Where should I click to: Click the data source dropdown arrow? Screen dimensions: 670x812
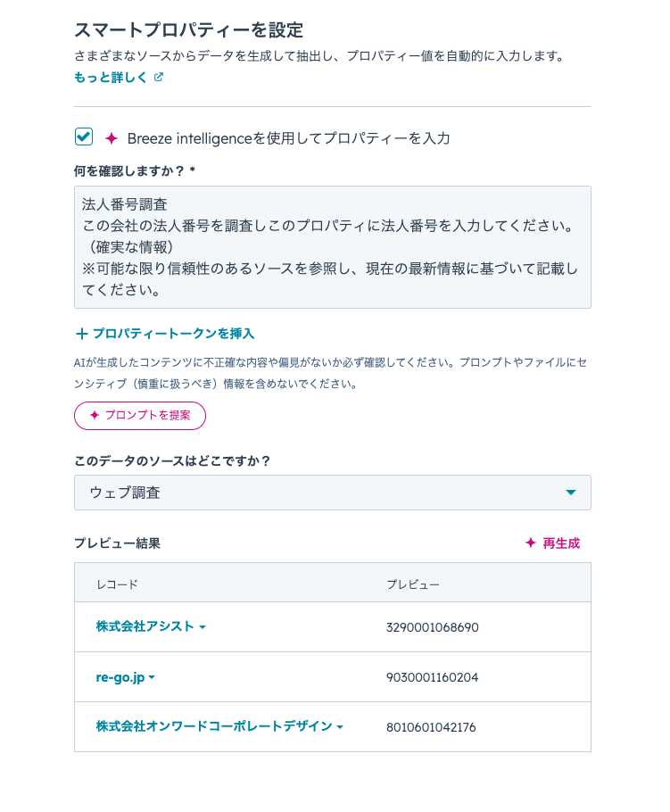571,493
